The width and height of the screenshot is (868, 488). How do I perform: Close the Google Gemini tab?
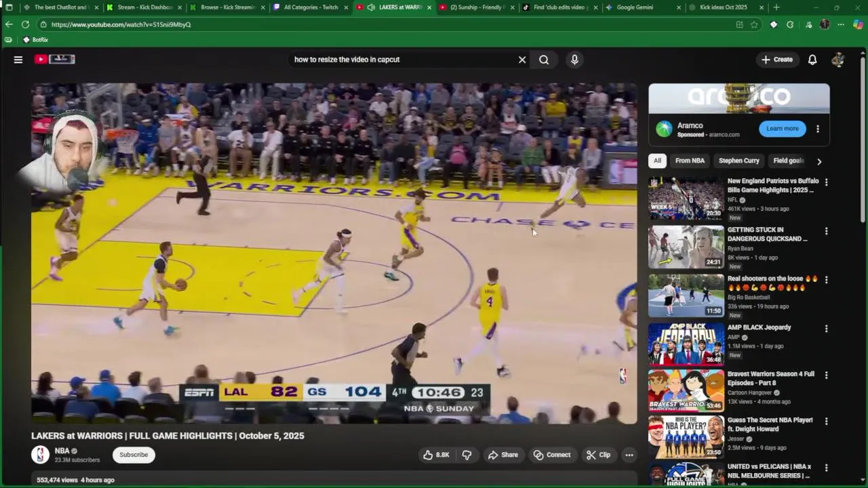click(x=678, y=7)
